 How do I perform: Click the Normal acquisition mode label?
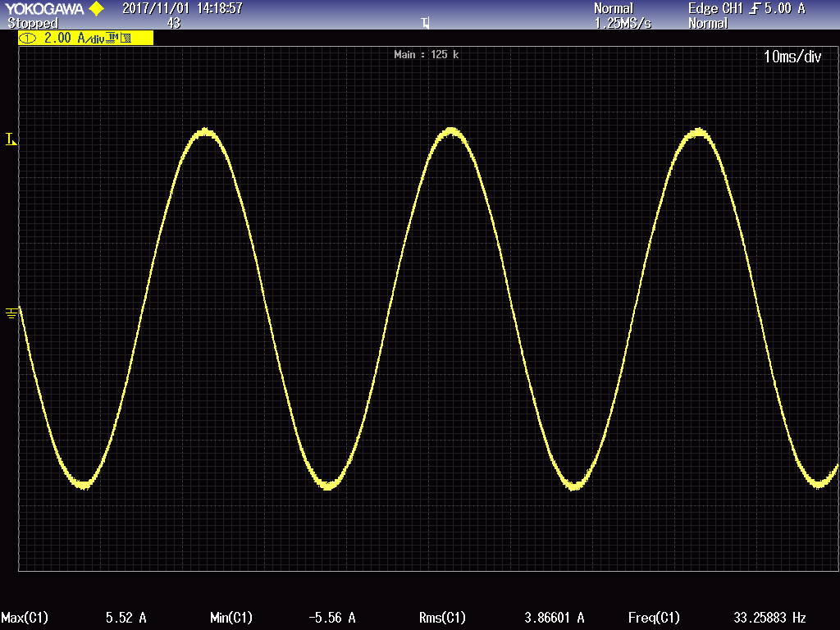(614, 8)
